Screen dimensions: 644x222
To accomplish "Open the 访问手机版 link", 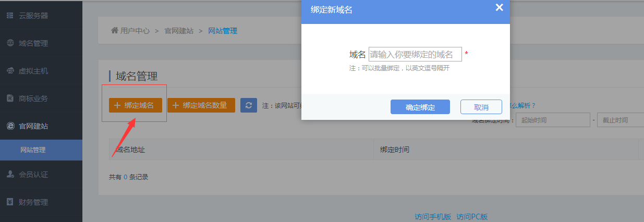I will pyautogui.click(x=433, y=217).
